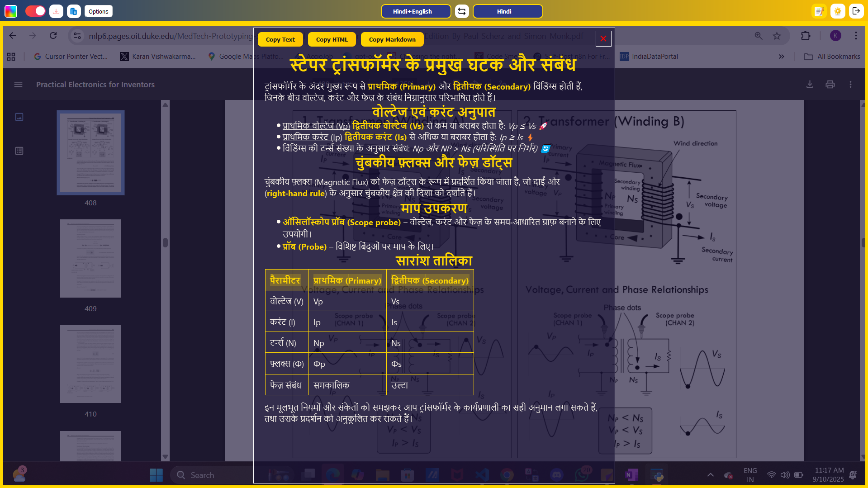The width and height of the screenshot is (868, 488).
Task: Select the Hindi target language button
Action: pos(508,11)
